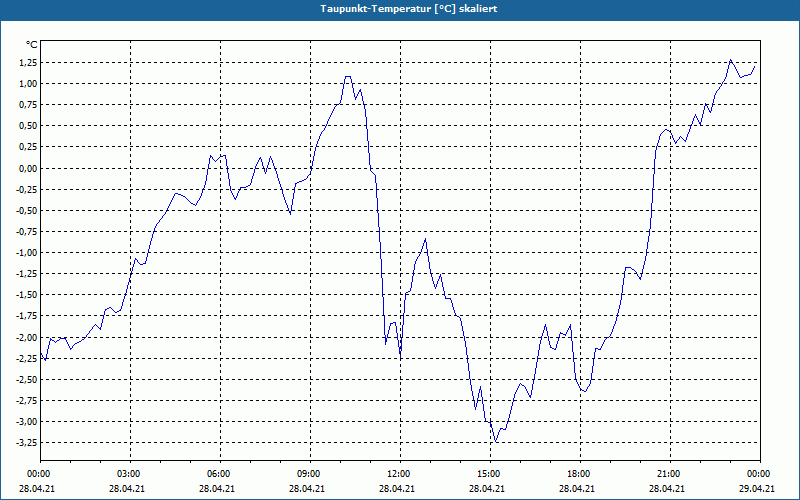Click the '00:00' time label above 29.04.21
The height and width of the screenshot is (500, 800).
point(760,473)
